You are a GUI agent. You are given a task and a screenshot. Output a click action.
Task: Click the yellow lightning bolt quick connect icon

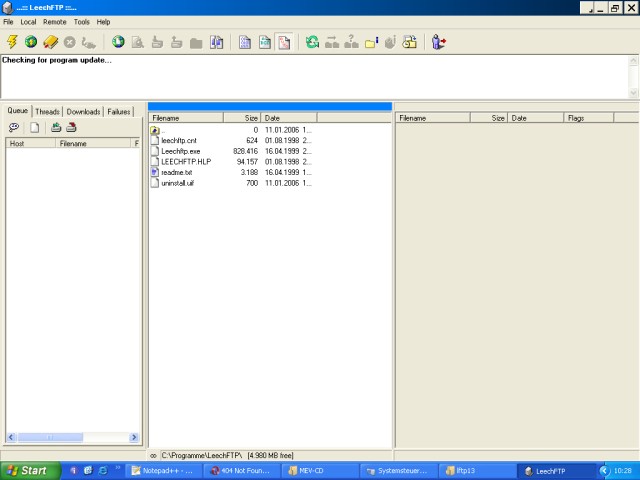[x=12, y=42]
